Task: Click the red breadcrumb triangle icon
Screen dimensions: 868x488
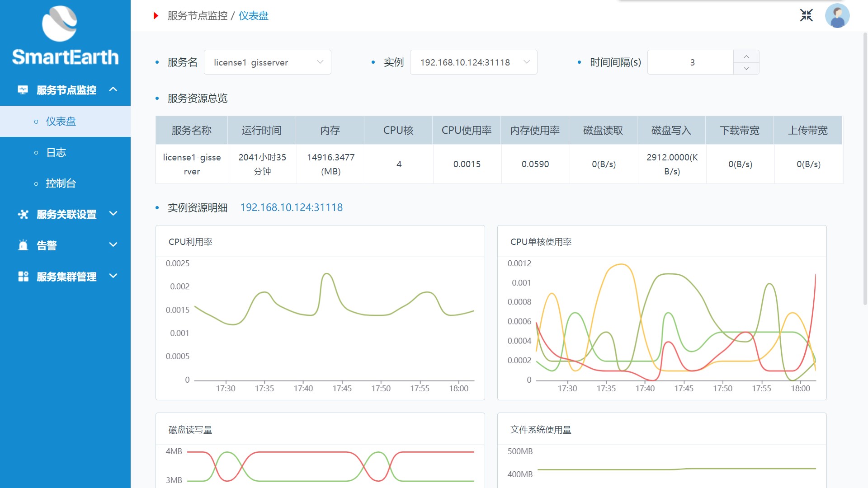Action: pyautogui.click(x=156, y=16)
